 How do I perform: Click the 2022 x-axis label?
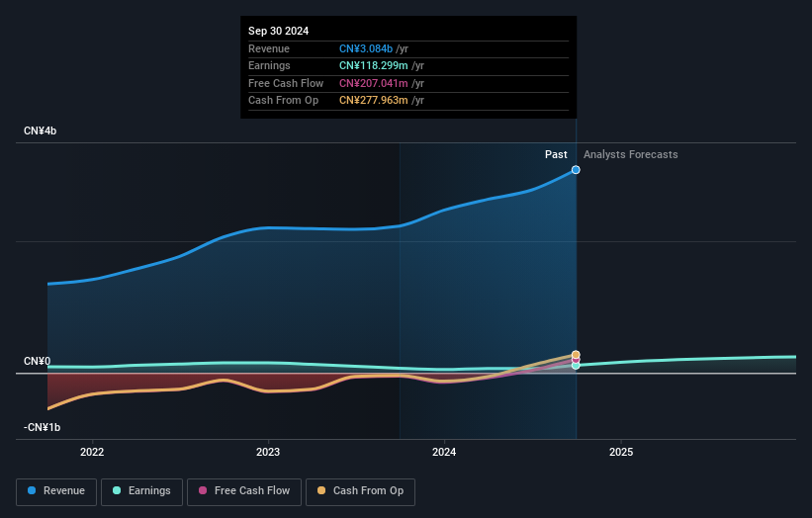point(92,452)
